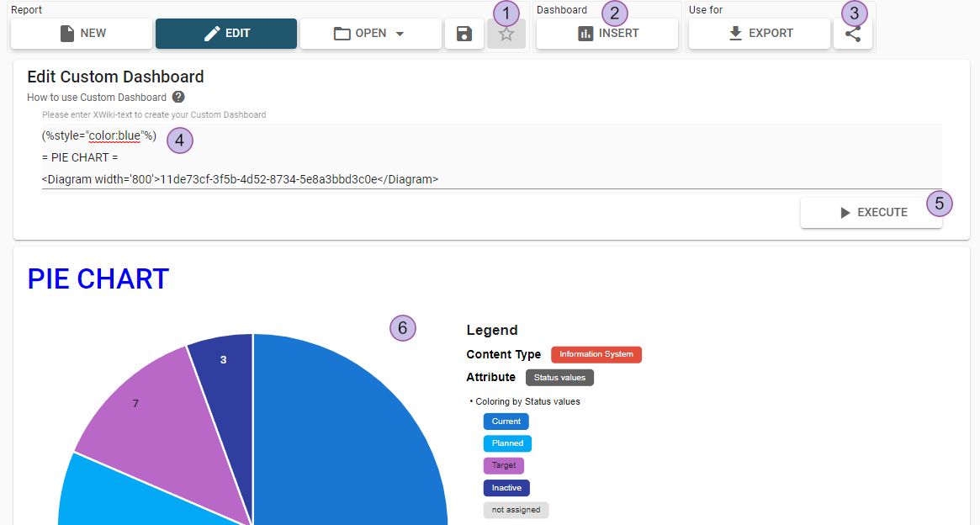Click the EDIT report button
980x525 pixels.
coord(226,34)
